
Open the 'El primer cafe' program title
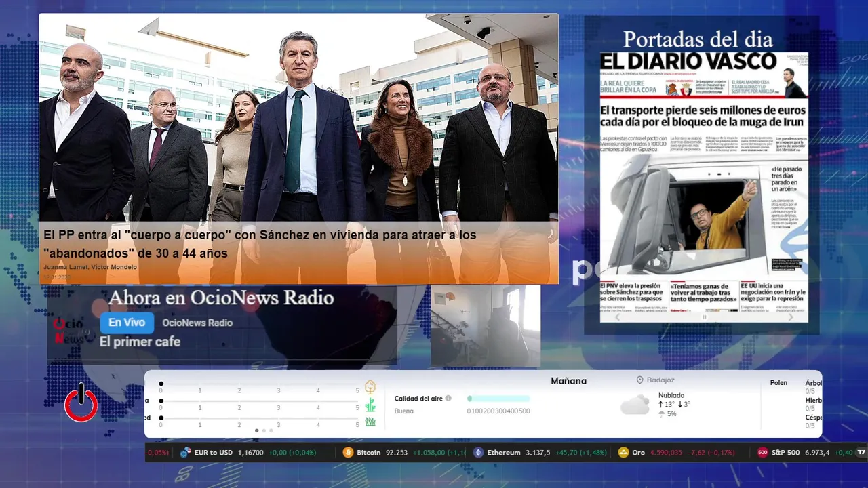pos(140,342)
